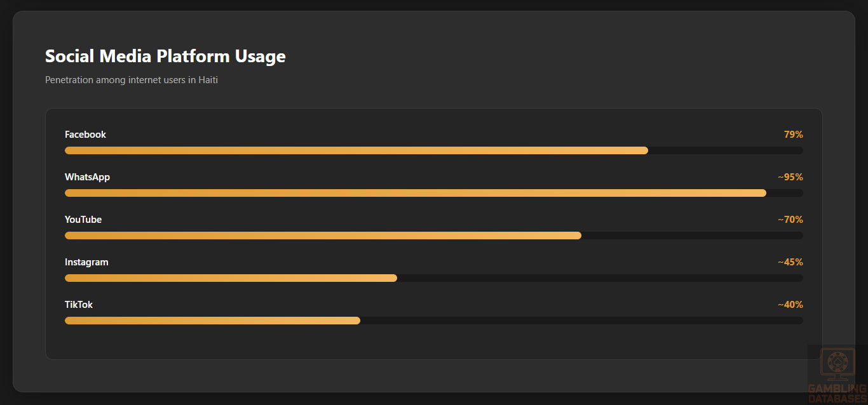The image size is (868, 405).
Task: Click the Social Media Platform Usage heading
Action: click(x=165, y=56)
